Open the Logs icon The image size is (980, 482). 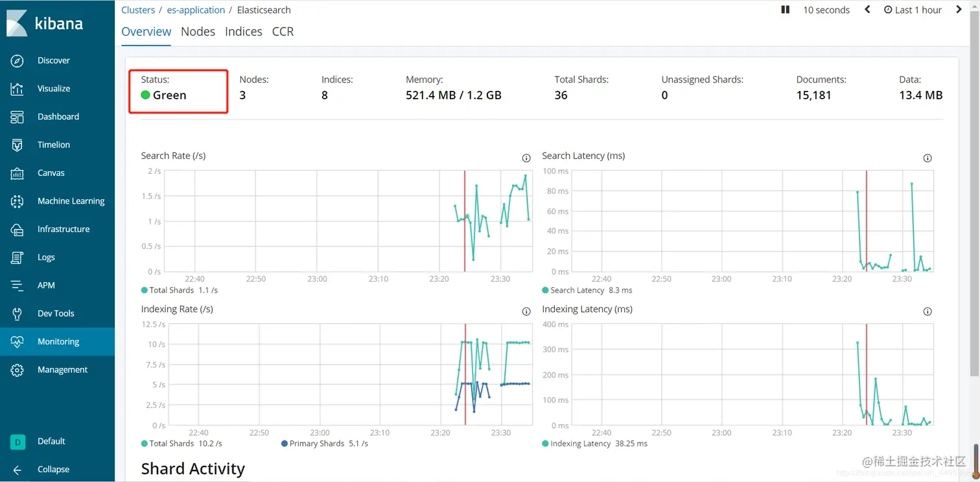click(17, 258)
